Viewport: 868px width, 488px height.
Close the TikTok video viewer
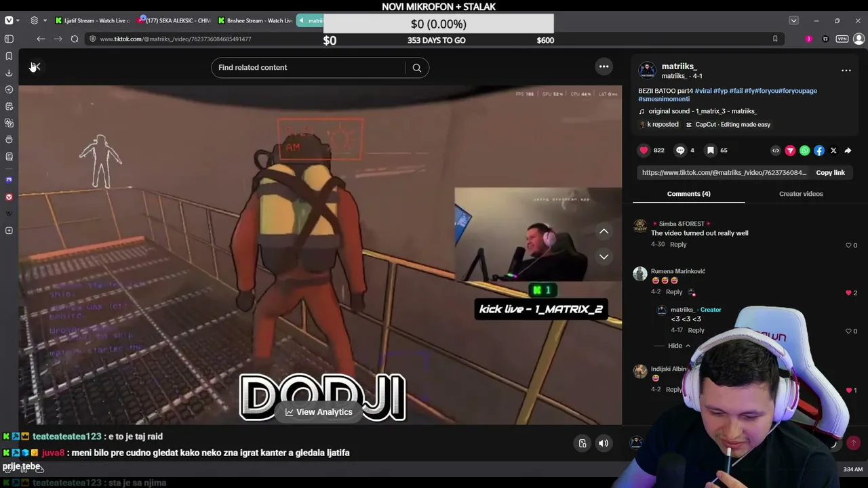pos(35,66)
